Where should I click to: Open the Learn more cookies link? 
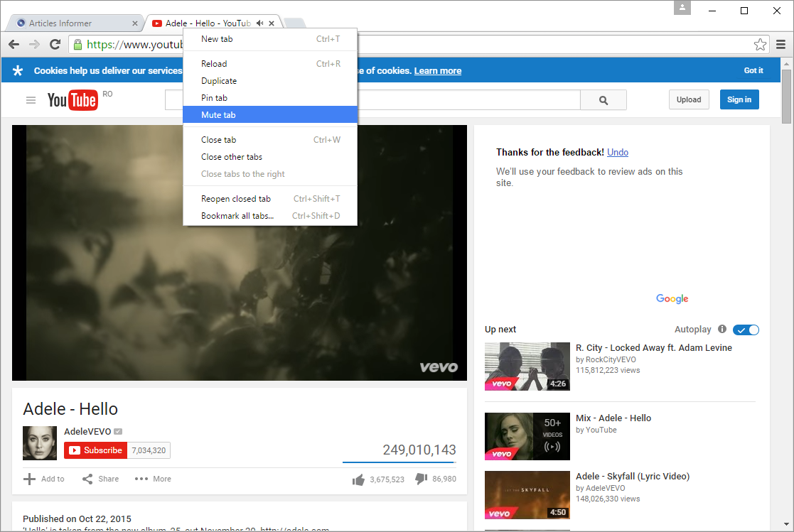437,71
